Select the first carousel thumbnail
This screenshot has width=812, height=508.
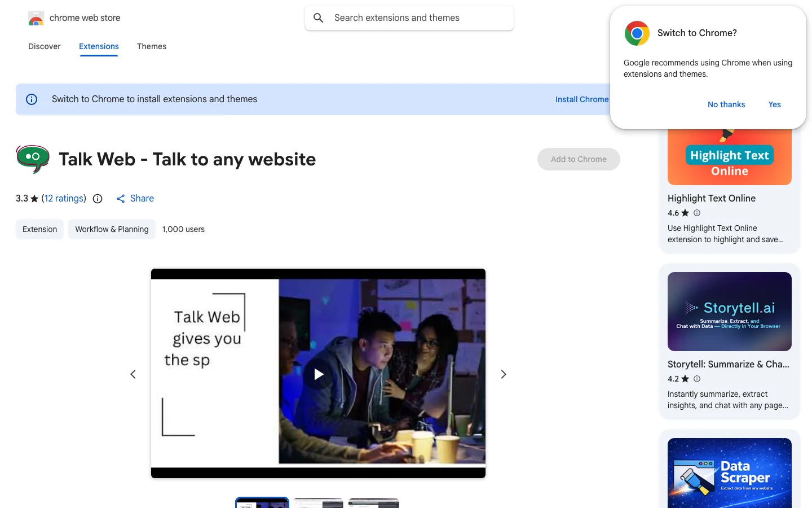pyautogui.click(x=262, y=503)
